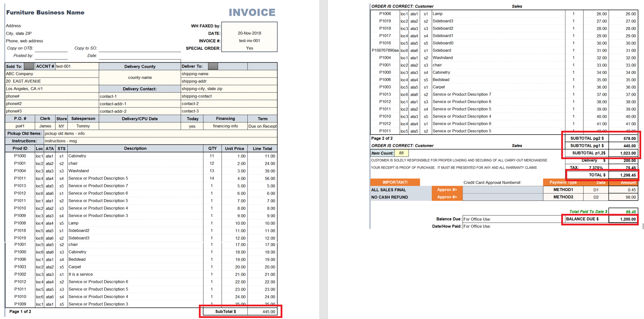Click the tax rate 7.375%

pyautogui.click(x=596, y=168)
